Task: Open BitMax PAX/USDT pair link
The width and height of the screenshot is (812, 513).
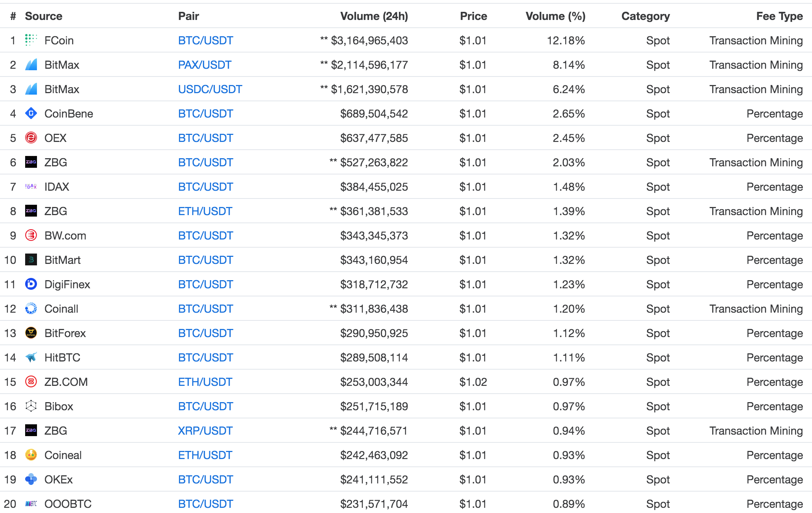Action: (x=205, y=65)
